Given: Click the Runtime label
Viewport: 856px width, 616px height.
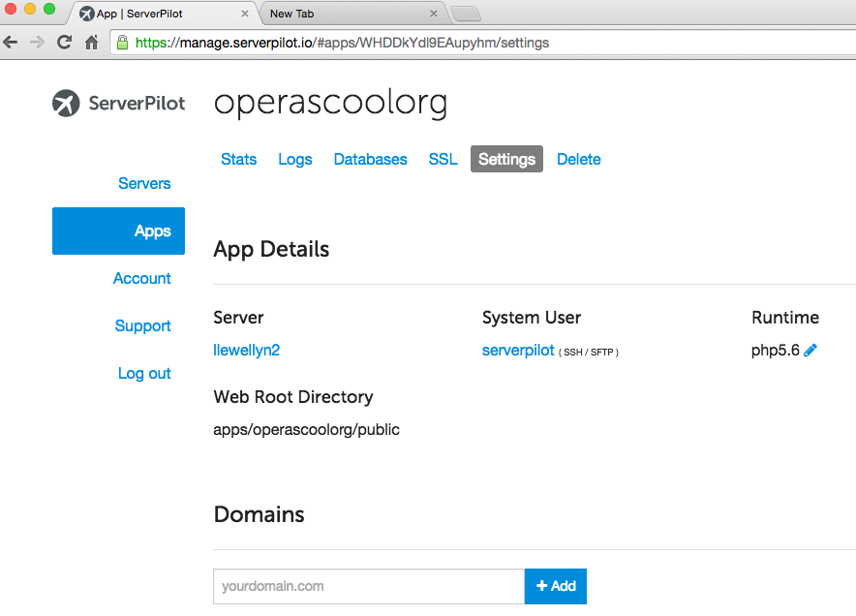Looking at the screenshot, I should pos(785,318).
